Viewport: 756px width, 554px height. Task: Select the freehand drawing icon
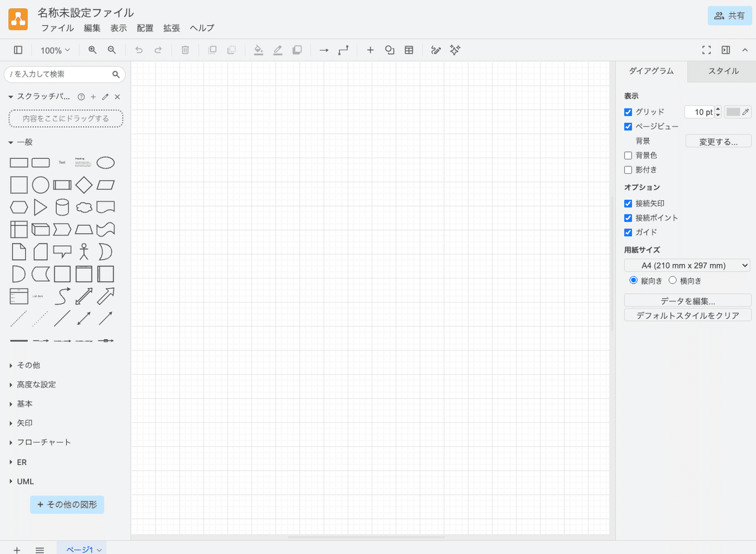pyautogui.click(x=435, y=50)
